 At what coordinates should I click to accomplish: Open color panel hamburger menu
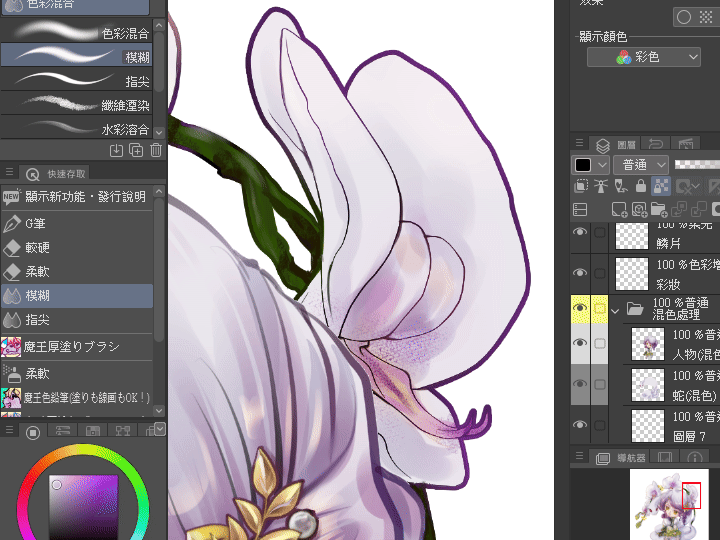tap(9, 430)
